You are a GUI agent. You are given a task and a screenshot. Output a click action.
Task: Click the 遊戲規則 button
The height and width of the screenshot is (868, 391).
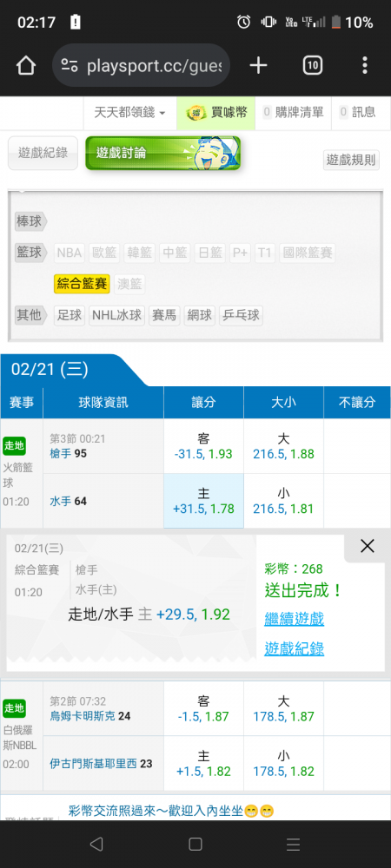(351, 161)
